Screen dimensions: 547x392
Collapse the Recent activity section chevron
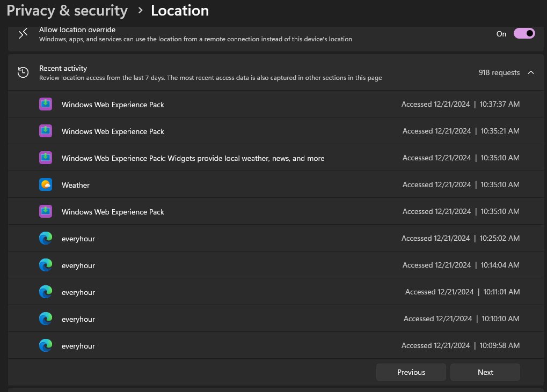[x=531, y=72]
